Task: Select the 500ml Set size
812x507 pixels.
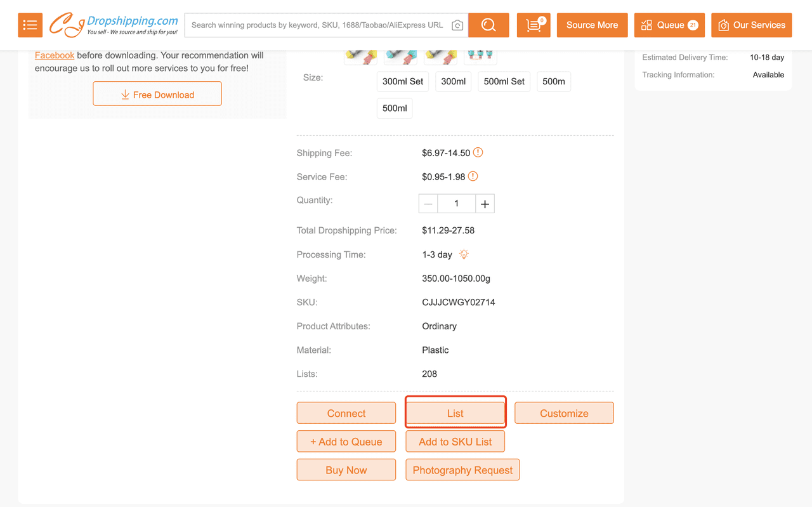Action: pyautogui.click(x=504, y=81)
